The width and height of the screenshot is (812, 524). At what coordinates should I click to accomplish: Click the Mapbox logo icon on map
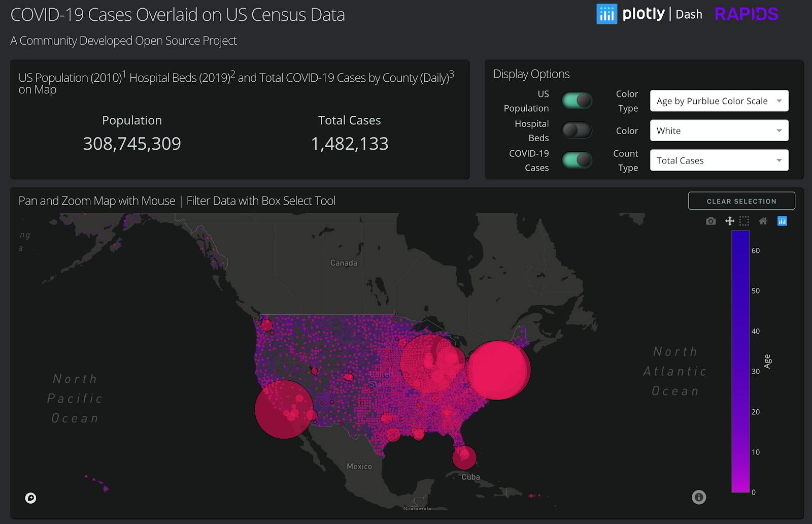click(30, 498)
